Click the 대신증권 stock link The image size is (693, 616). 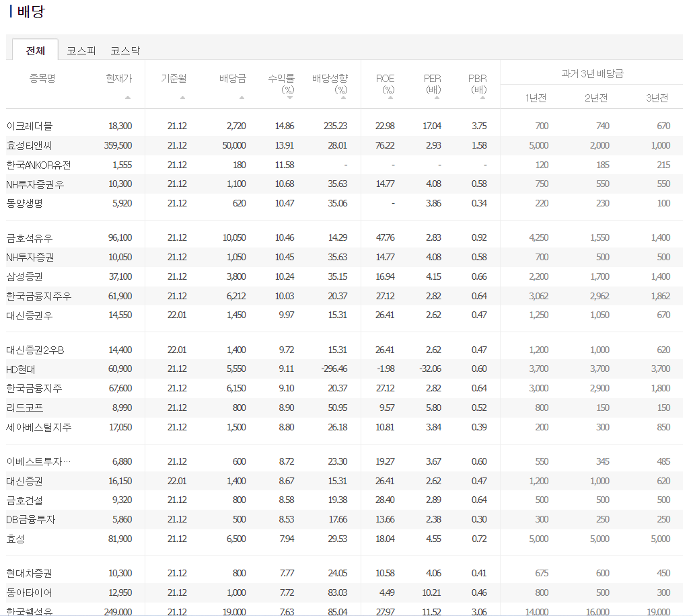tap(24, 481)
